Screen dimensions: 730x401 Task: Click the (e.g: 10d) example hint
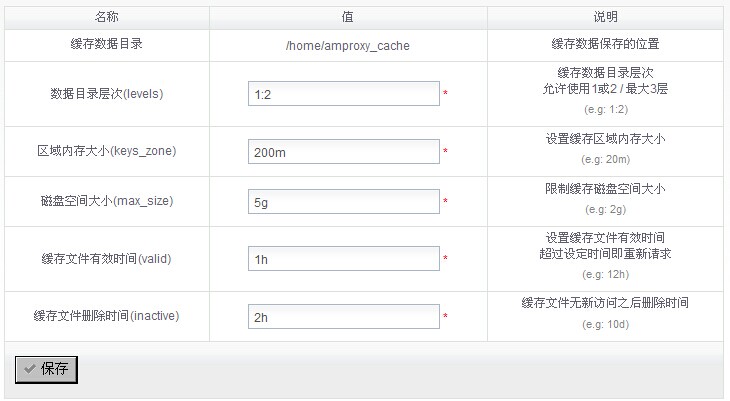(x=605, y=324)
